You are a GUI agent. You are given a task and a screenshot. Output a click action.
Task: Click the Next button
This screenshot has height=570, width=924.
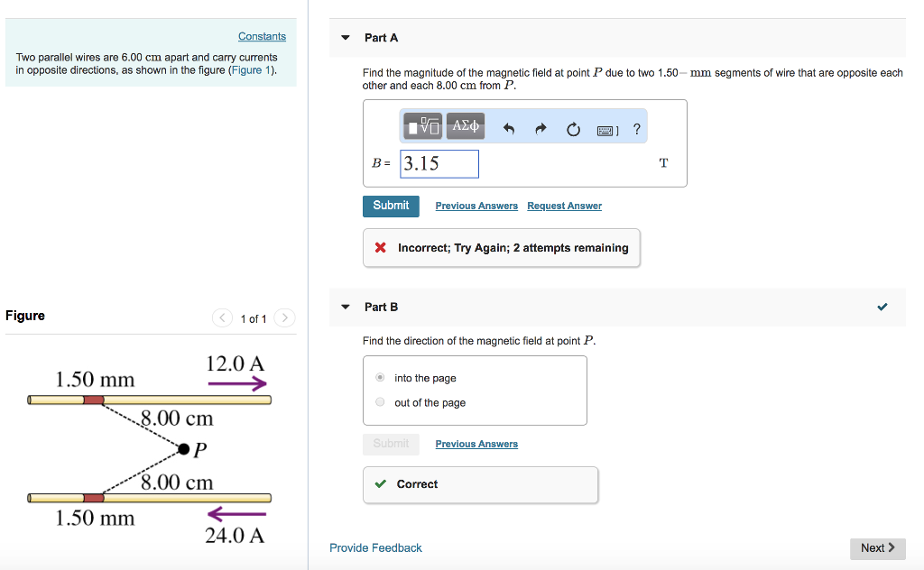[877, 547]
